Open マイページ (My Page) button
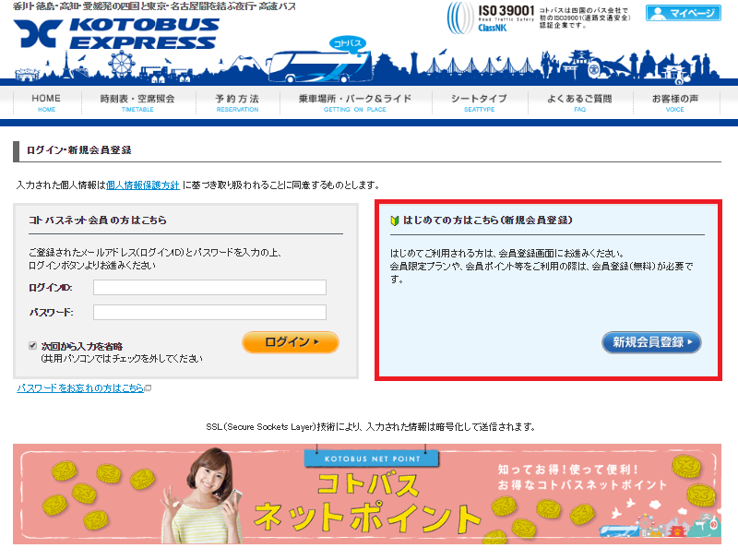 682,14
